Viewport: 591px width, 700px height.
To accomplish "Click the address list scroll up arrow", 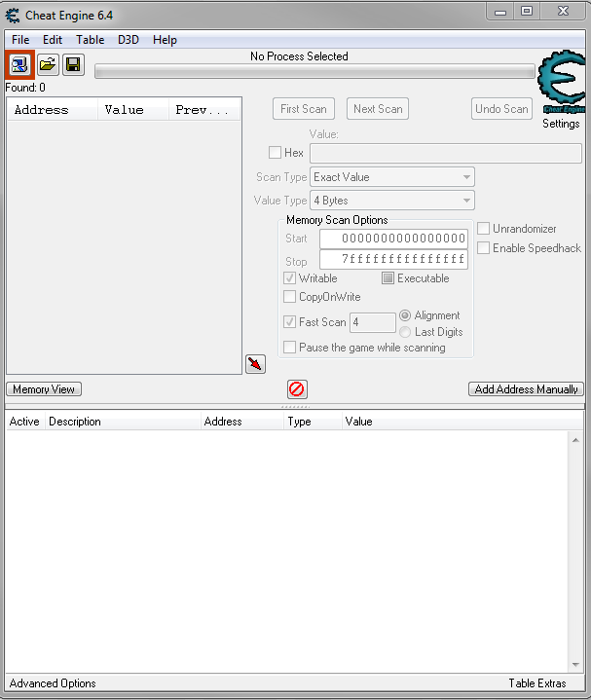I will [575, 440].
